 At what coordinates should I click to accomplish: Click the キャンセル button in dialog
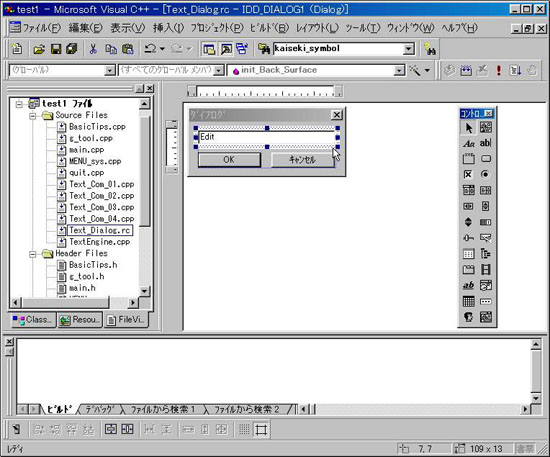[x=303, y=160]
